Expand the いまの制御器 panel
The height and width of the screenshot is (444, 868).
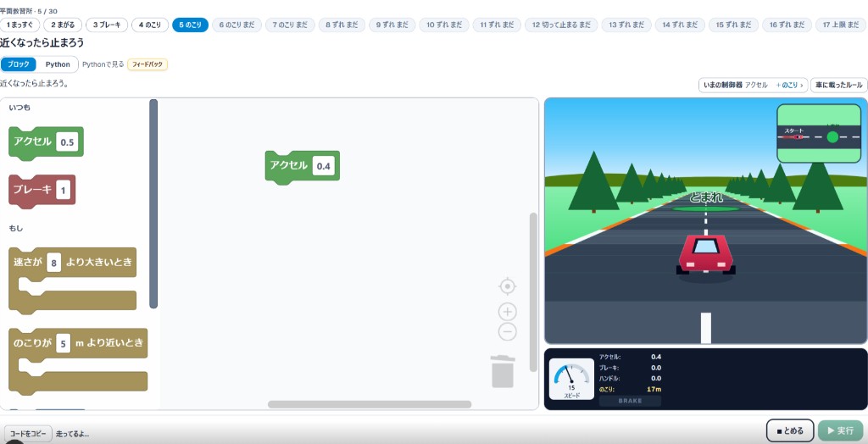point(753,86)
